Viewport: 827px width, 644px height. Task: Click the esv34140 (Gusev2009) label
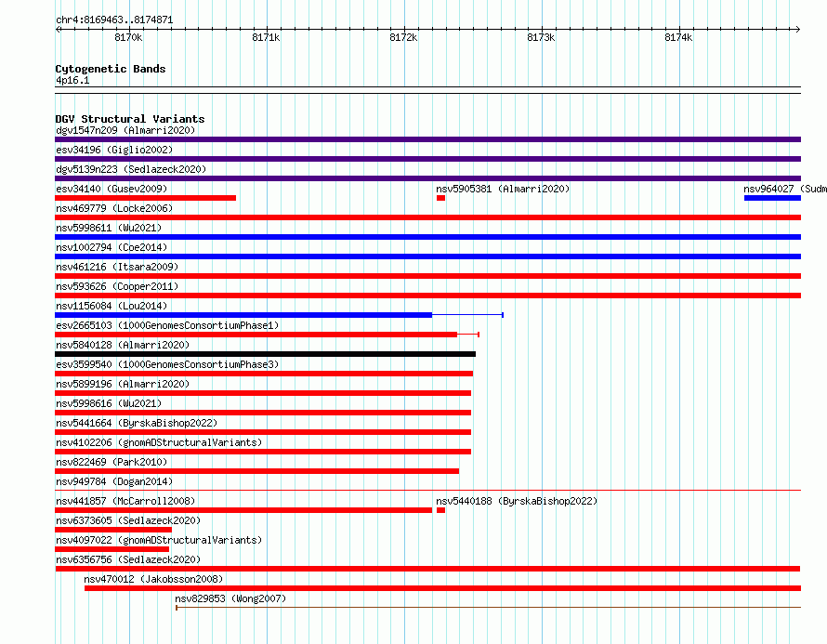(112, 189)
